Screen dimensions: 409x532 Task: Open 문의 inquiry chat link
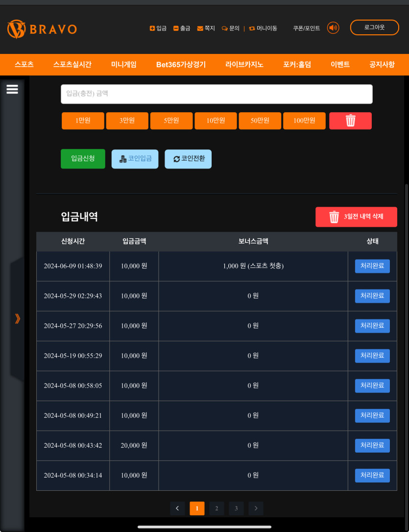tap(230, 28)
